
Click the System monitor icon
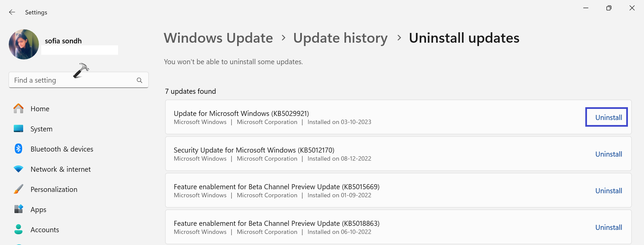tap(18, 129)
